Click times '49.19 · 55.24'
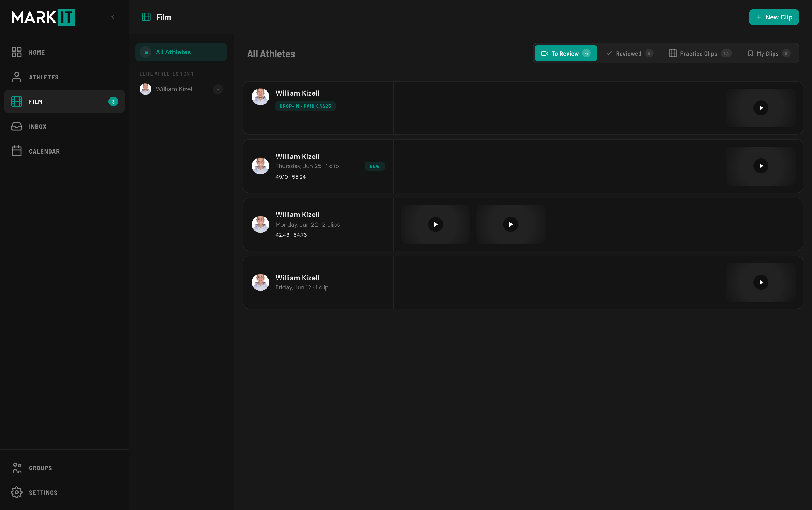Screen dimensions: 812x510 pos(291,177)
